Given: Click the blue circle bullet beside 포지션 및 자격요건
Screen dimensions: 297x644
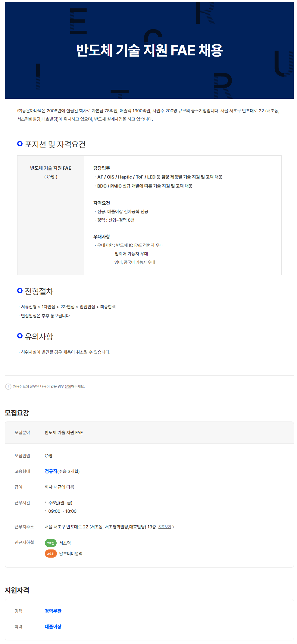Looking at the screenshot, I should [20, 144].
